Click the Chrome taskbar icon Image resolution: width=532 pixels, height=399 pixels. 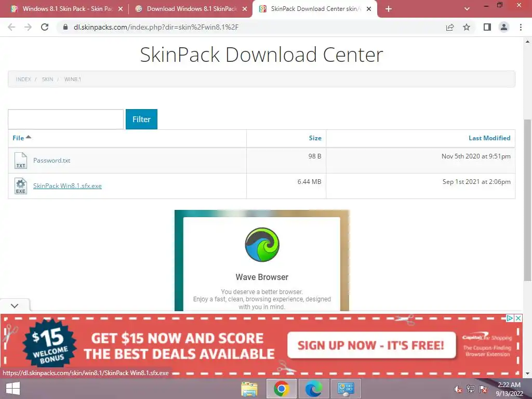(281, 389)
